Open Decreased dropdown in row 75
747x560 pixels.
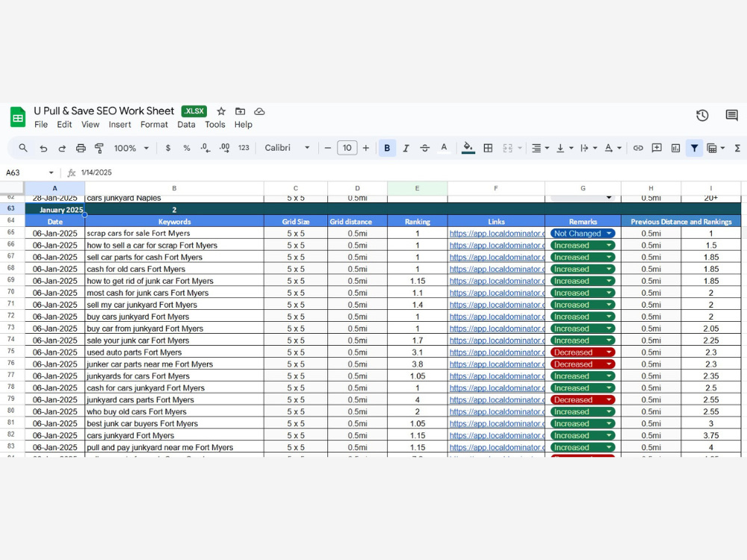(x=583, y=352)
